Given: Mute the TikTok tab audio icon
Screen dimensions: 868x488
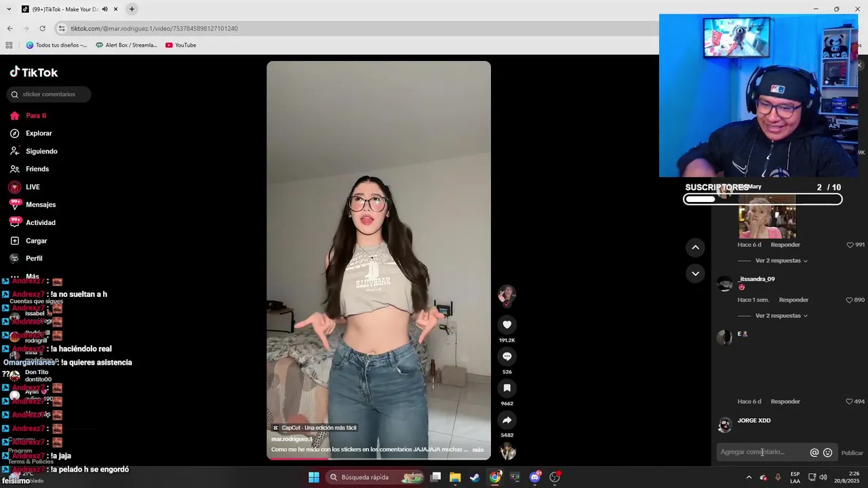Looking at the screenshot, I should coord(105,9).
